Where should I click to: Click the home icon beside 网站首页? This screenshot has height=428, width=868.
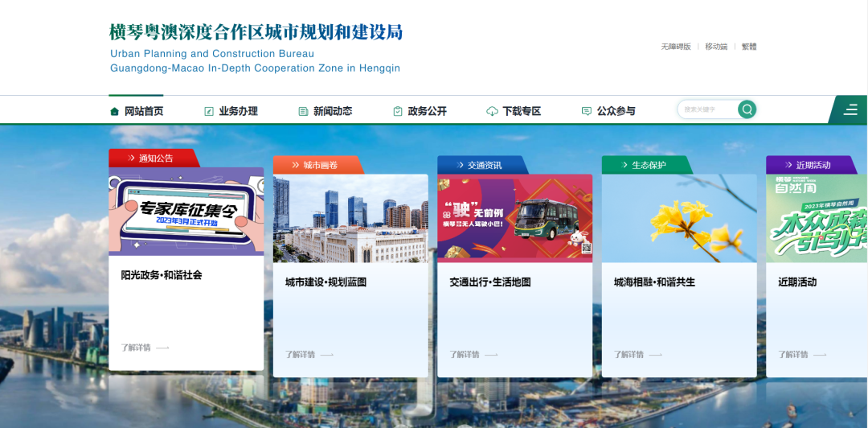(x=114, y=111)
